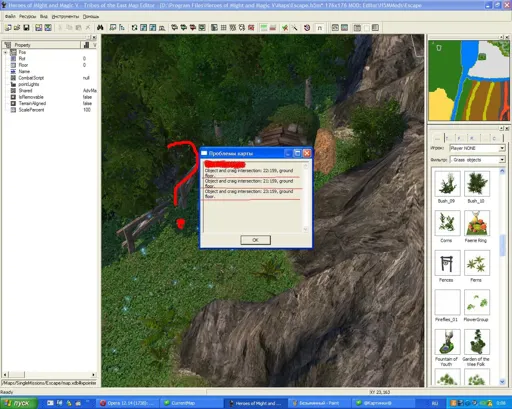Click the dialog message list's down scroll arrow
Screen dimensions: 512x409
(x=305, y=229)
